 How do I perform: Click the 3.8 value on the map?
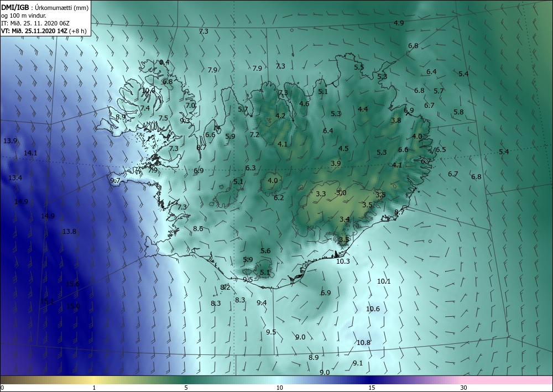click(x=396, y=120)
